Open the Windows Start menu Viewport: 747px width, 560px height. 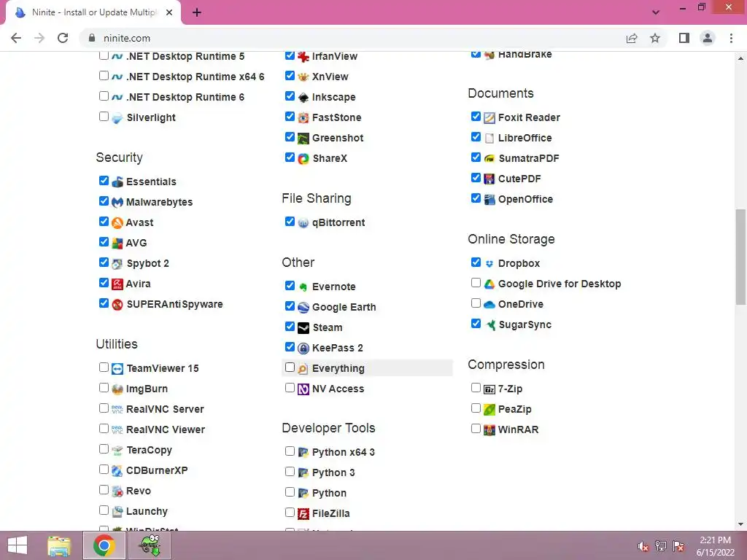click(18, 545)
